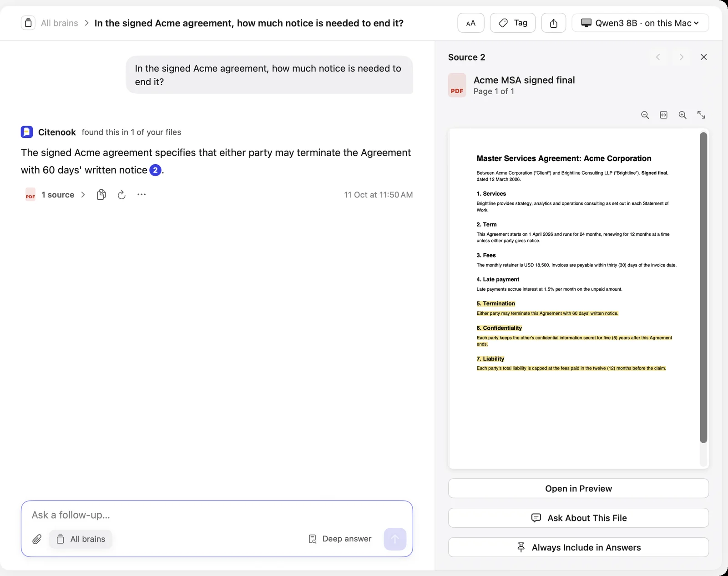Close the Source 2 panel
This screenshot has height=576, width=728.
click(704, 57)
